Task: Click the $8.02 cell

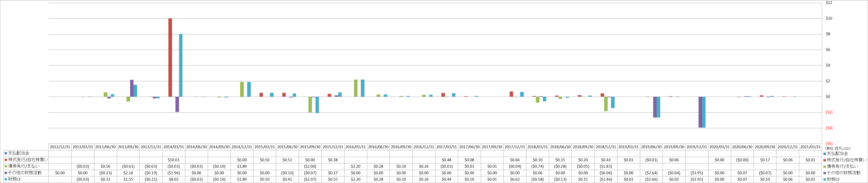Action: pos(174,180)
